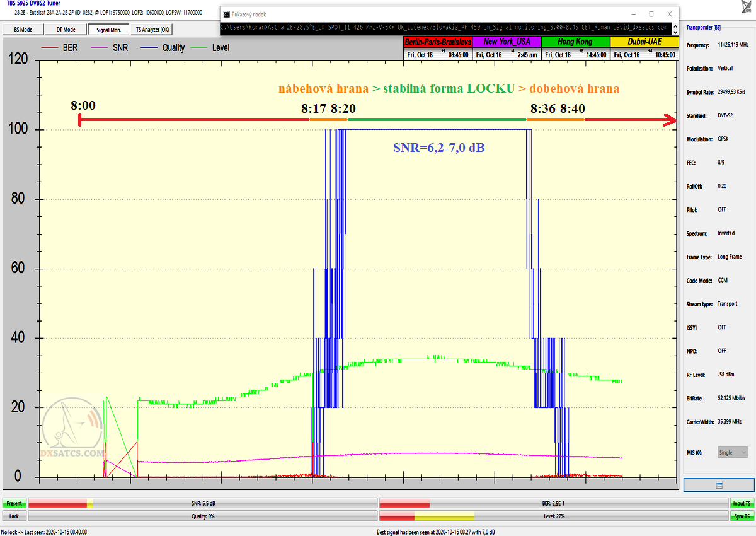Maximize the Príkazový riadok window
Viewport: 756px width, 536px height.
coord(651,14)
